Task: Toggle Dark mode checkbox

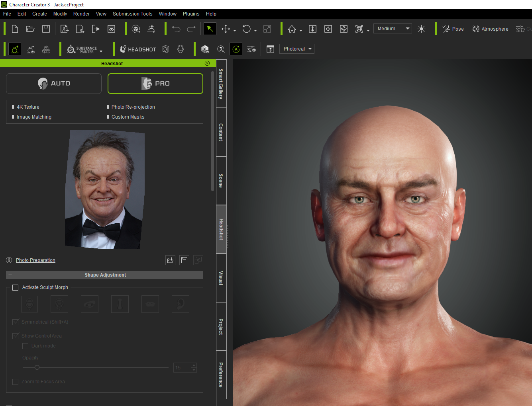Action: tap(26, 346)
